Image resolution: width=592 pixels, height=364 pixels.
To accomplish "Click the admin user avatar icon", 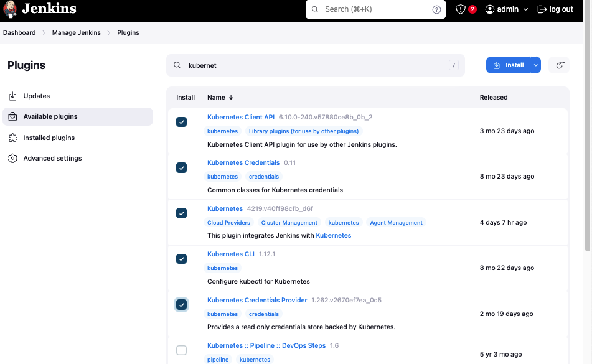I will pos(489,9).
